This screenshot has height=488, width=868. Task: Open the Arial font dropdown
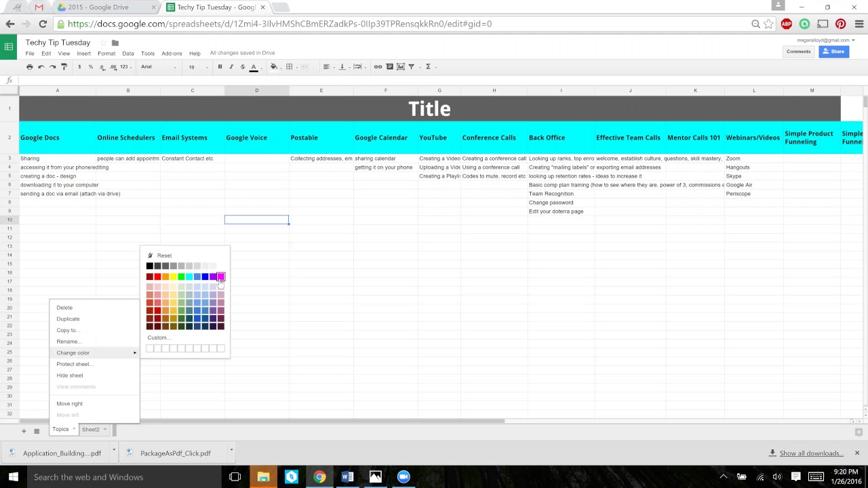(x=159, y=66)
